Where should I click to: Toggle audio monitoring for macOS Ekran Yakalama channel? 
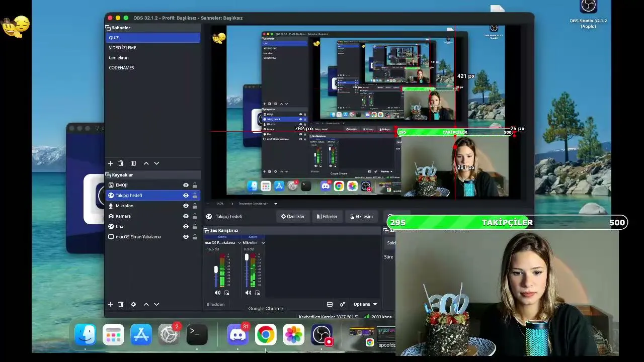227,293
